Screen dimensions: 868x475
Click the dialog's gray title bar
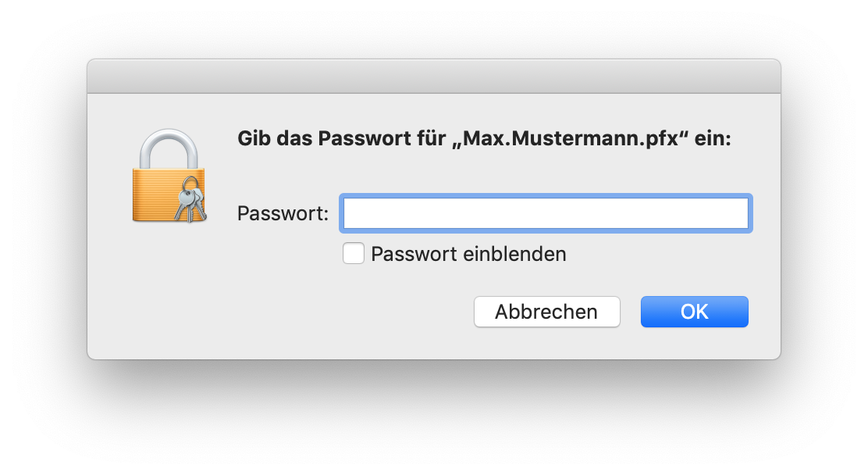(433, 77)
